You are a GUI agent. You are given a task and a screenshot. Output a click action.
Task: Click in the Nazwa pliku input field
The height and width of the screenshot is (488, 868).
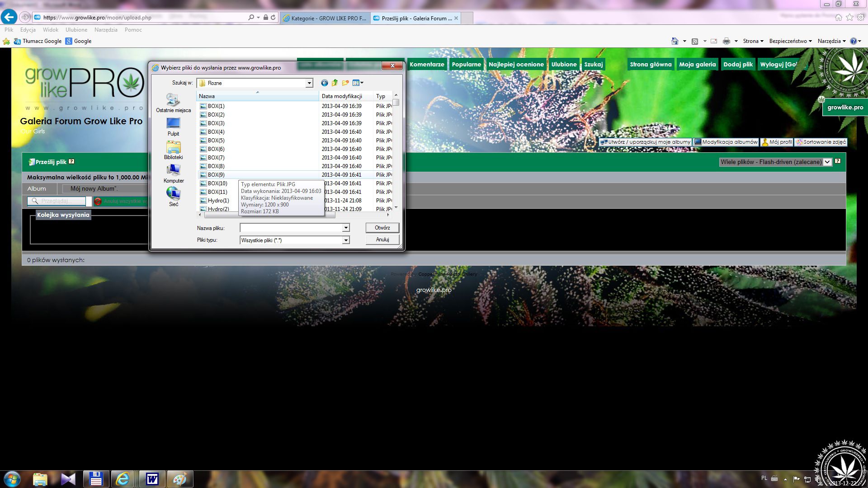(x=292, y=228)
